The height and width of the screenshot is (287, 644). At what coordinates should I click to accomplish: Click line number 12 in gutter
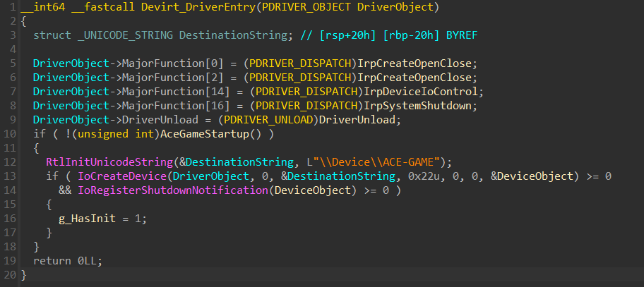pos(9,162)
